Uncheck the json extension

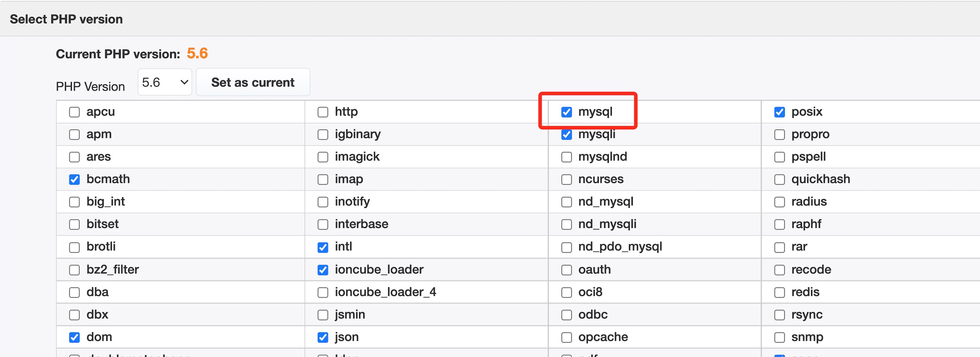click(x=323, y=337)
